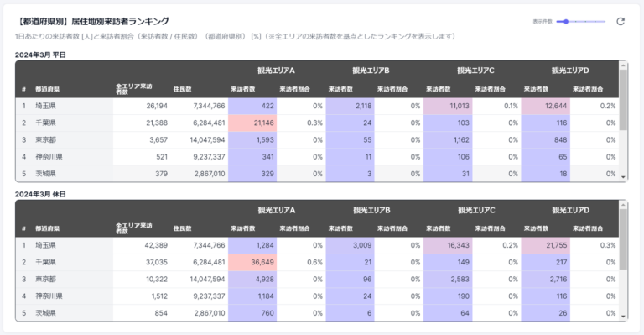Sort holiday table by 住民数 header
This screenshot has width=644, height=335.
(182, 228)
